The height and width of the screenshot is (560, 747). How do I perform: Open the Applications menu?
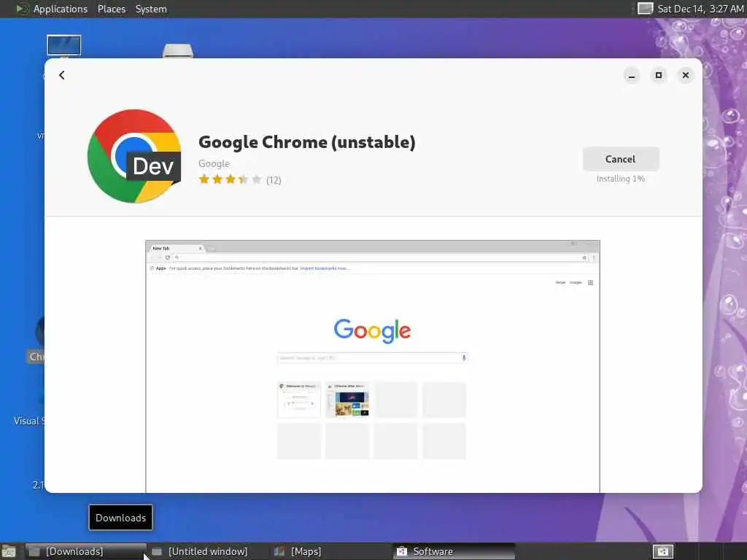[x=61, y=9]
